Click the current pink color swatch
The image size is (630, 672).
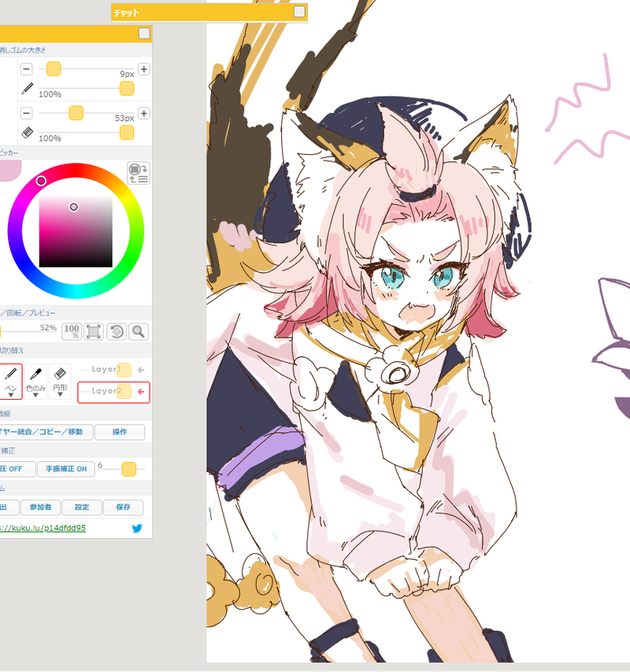pos(10,171)
